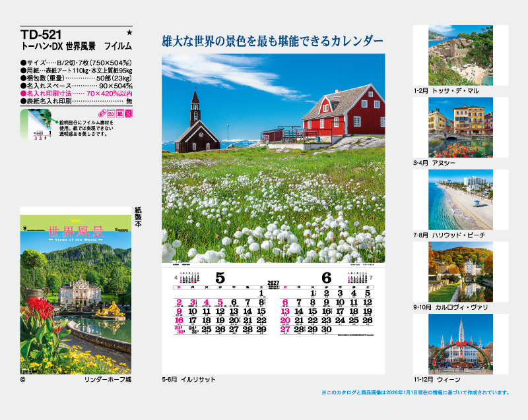528x420 pixels.
Task: Click the product name トーハン・DX 世界風景 フイルム
Action: 77,46
